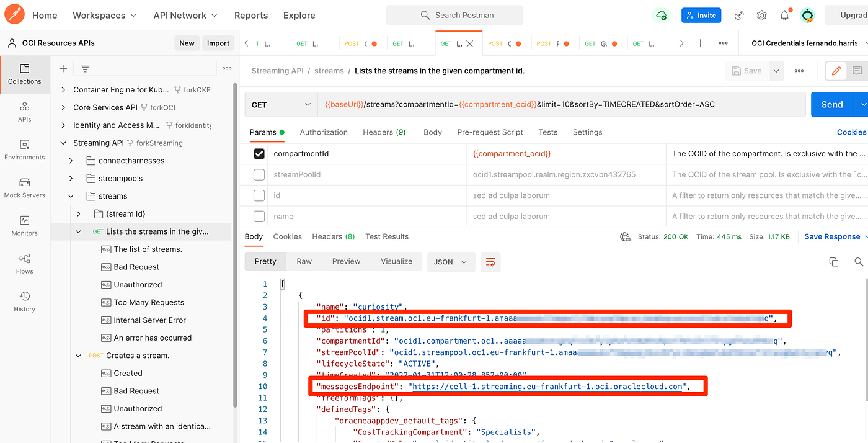Open the JSON format dropdown
Screen dimensions: 868x443
tap(451, 262)
